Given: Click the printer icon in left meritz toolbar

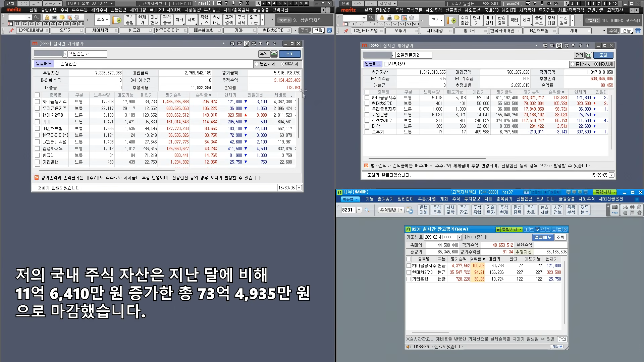Looking at the screenshot, I should (55, 17).
